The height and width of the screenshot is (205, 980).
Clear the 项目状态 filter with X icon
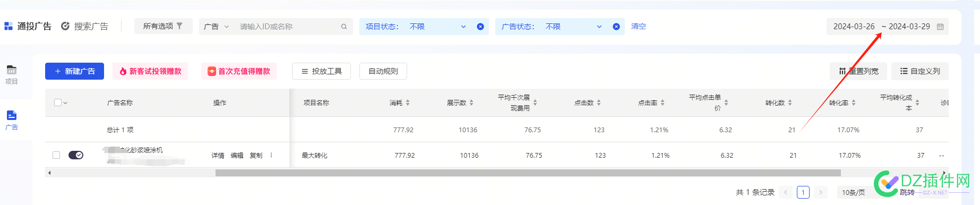click(480, 27)
